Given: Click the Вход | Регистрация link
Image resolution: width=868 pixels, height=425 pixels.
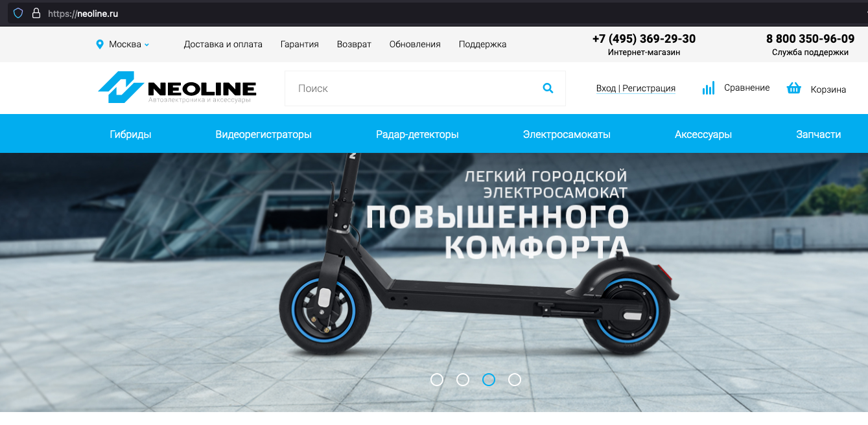Looking at the screenshot, I should pyautogui.click(x=636, y=88).
